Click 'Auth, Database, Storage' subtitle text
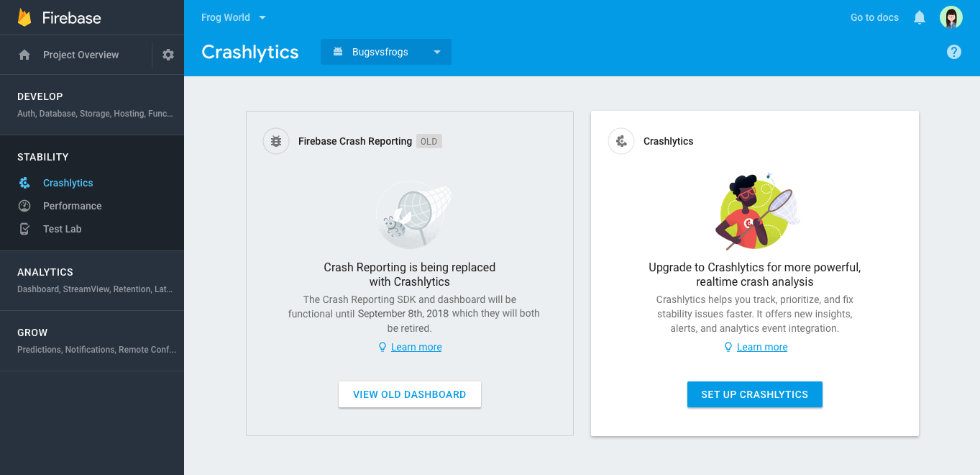 click(95, 114)
